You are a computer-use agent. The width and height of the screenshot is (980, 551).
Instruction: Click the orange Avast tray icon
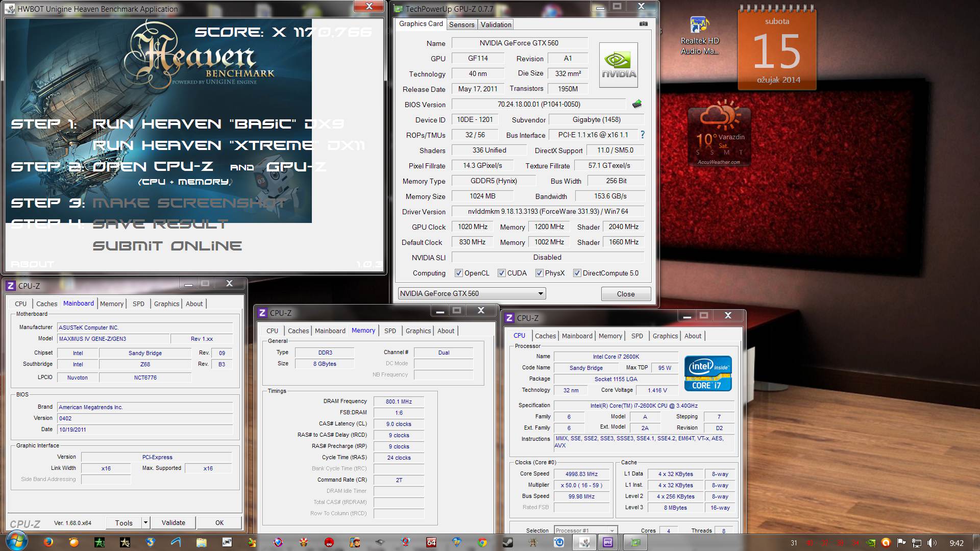pyautogui.click(x=886, y=542)
